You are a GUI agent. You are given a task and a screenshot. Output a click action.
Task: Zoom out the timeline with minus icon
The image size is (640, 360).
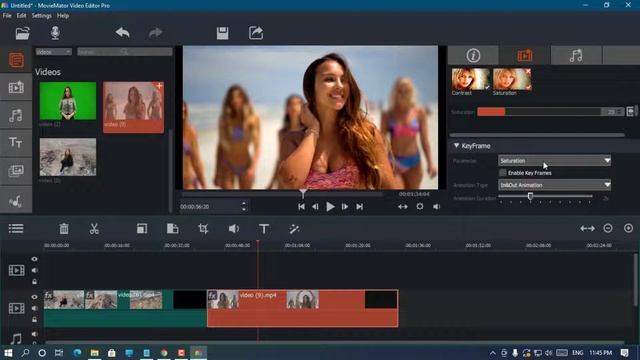[x=608, y=228]
